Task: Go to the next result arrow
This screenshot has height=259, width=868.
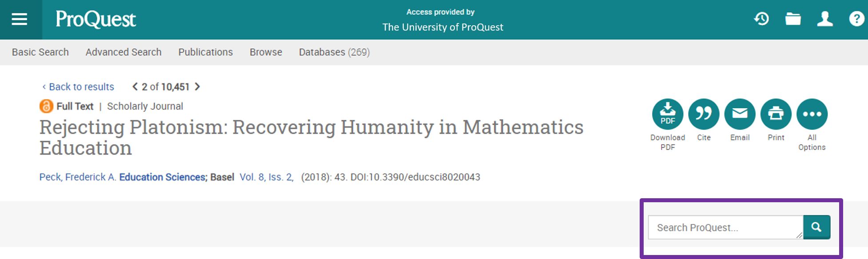Action: 198,86
